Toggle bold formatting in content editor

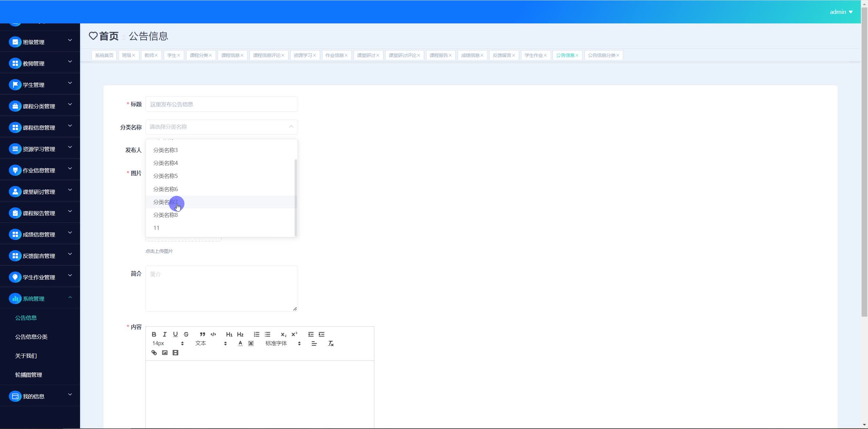point(154,334)
